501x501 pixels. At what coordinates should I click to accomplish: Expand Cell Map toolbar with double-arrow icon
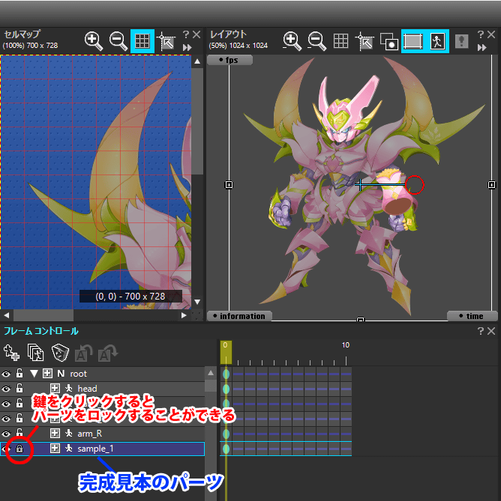click(x=187, y=48)
